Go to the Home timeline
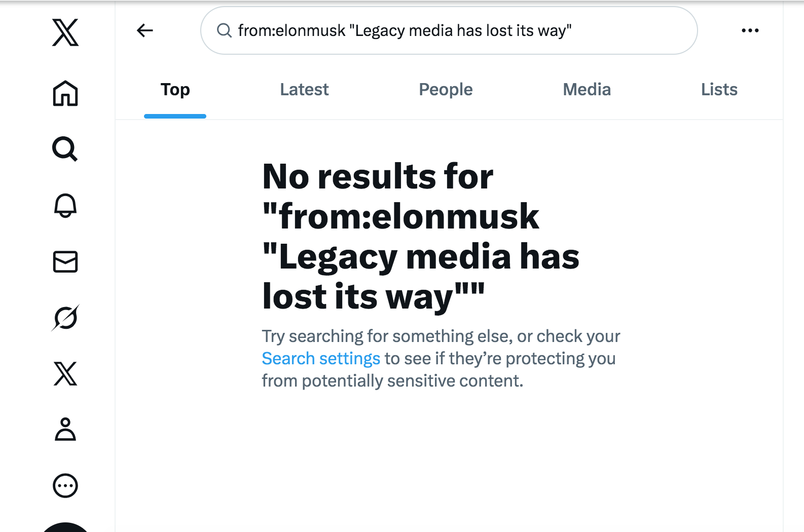This screenshot has width=804, height=532. point(65,93)
